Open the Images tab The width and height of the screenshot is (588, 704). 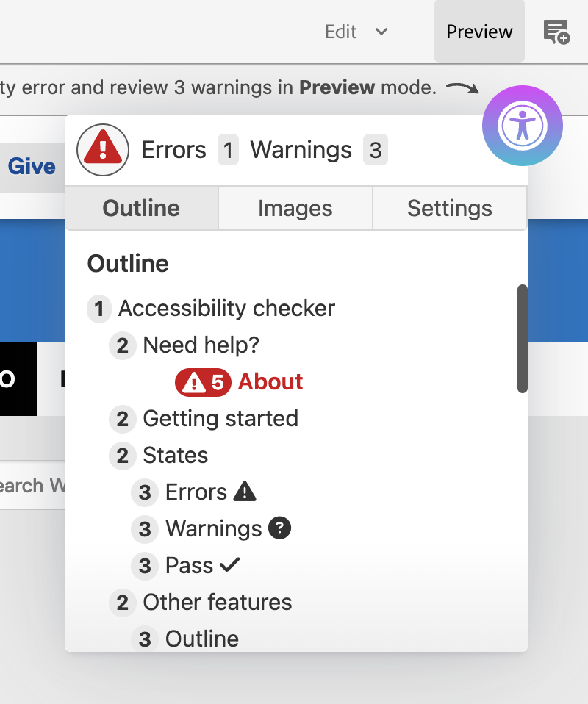pyautogui.click(x=295, y=209)
